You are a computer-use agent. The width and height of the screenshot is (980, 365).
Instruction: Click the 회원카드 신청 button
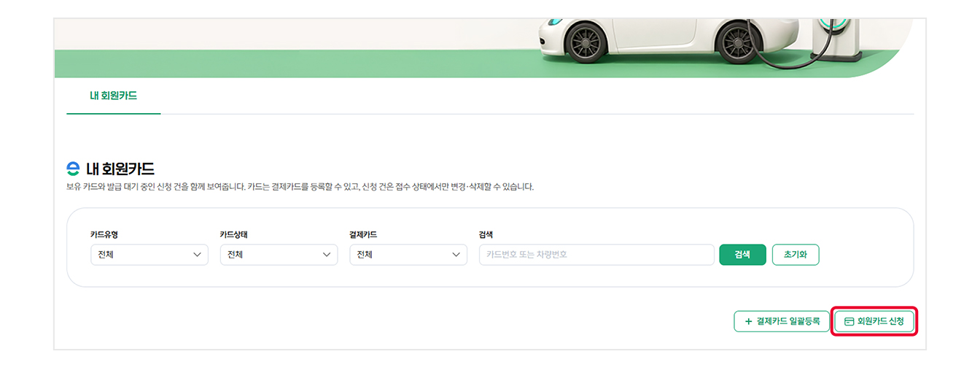(x=874, y=321)
